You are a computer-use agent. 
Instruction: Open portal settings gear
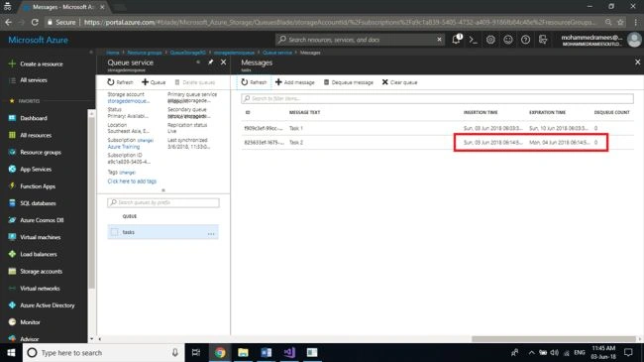coord(490,40)
